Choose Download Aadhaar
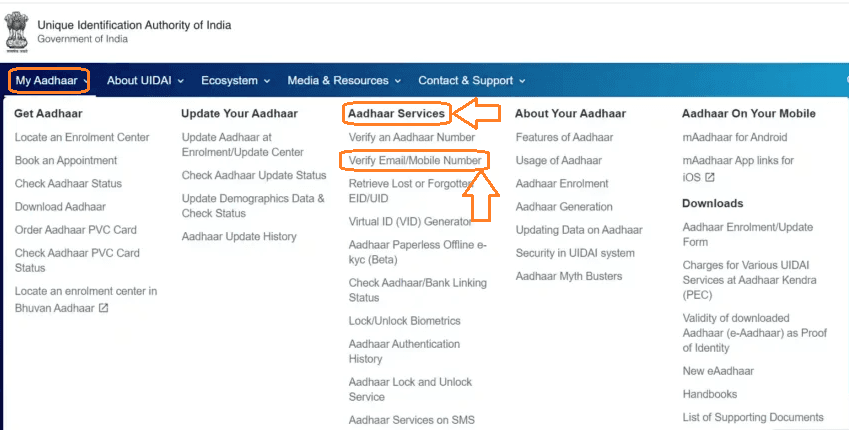This screenshot has width=849, height=430. [60, 206]
